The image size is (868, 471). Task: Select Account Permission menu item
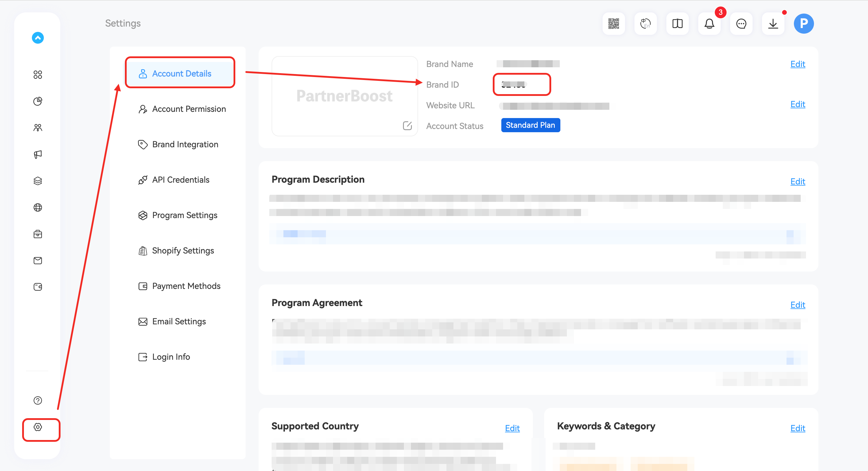(189, 109)
